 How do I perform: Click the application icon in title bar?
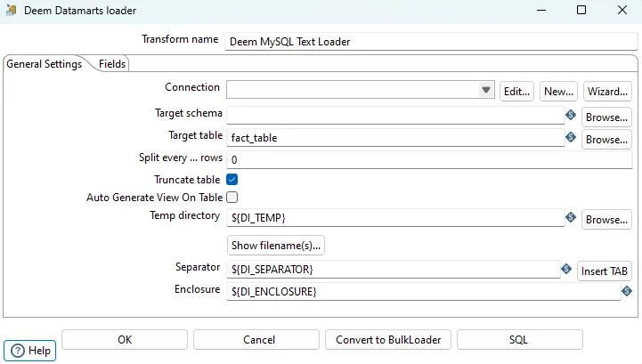tap(11, 11)
